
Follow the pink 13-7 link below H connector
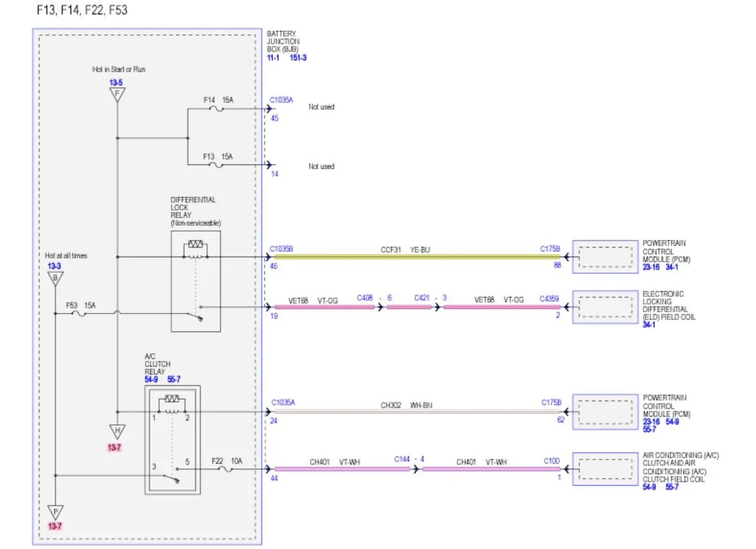coord(114,448)
